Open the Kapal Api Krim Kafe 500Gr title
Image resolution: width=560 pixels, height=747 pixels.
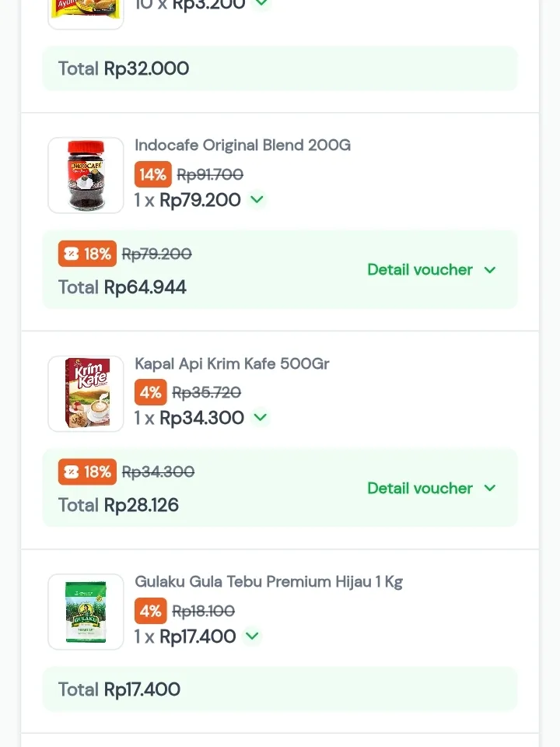[232, 364]
